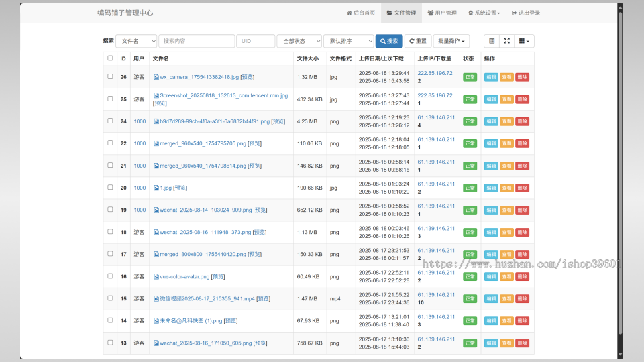The width and height of the screenshot is (644, 362).
Task: Focus the 搜索内容 search input
Action: pyautogui.click(x=197, y=41)
